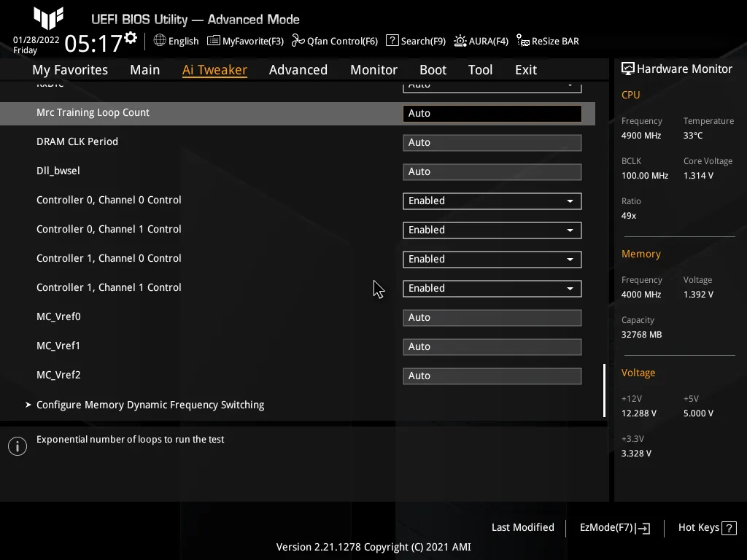This screenshot has width=747, height=560.
Task: Click Last Modified button
Action: point(522,527)
